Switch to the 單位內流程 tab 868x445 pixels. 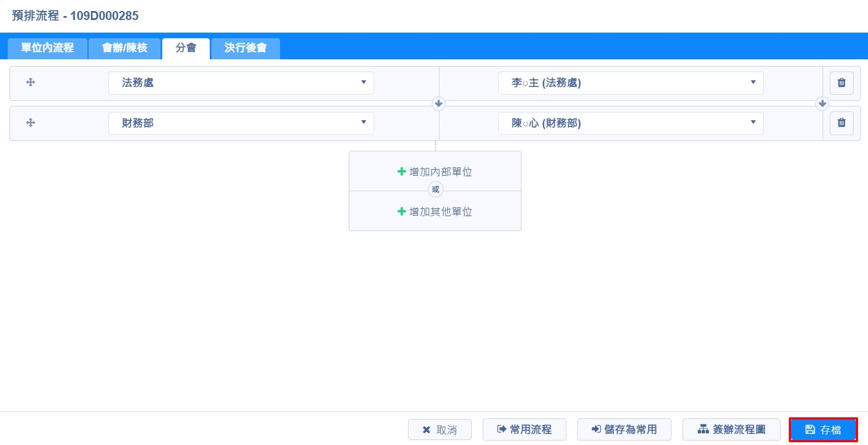pyautogui.click(x=48, y=48)
